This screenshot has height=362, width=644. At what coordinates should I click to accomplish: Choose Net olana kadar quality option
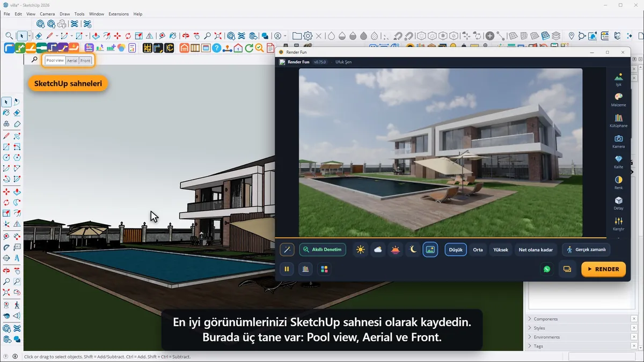point(536,249)
